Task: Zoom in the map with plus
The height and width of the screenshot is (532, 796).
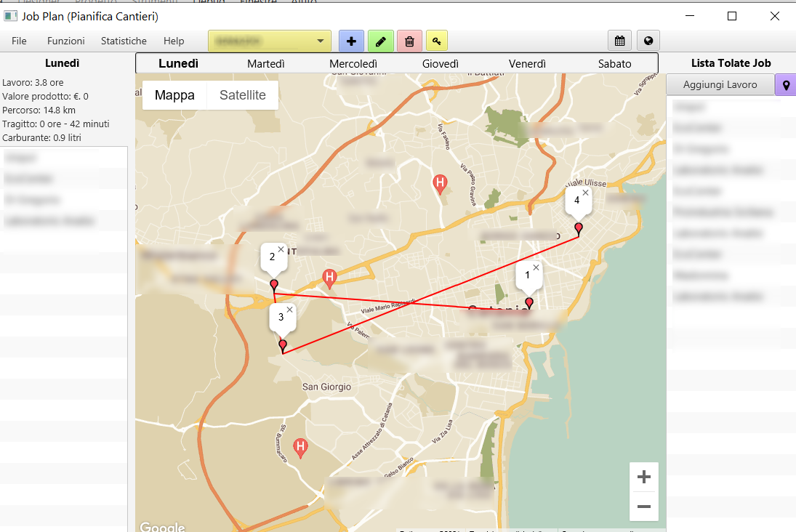Action: pyautogui.click(x=643, y=477)
